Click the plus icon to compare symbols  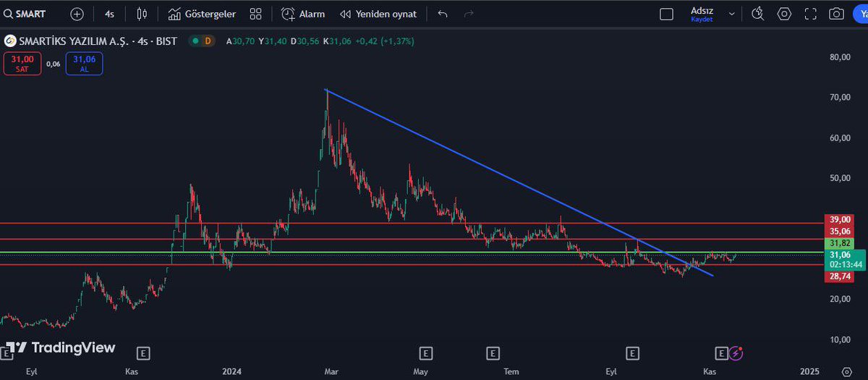tap(77, 14)
